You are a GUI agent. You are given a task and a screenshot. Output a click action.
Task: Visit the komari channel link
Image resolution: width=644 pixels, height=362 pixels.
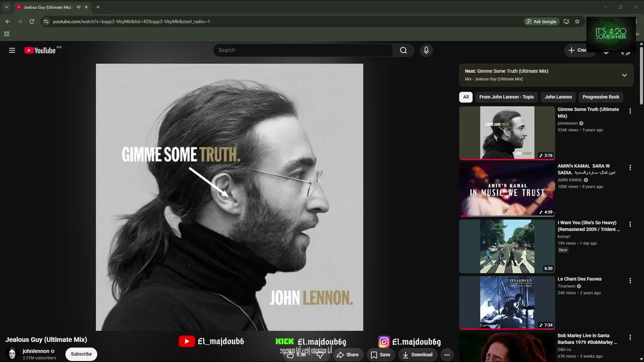click(x=564, y=236)
